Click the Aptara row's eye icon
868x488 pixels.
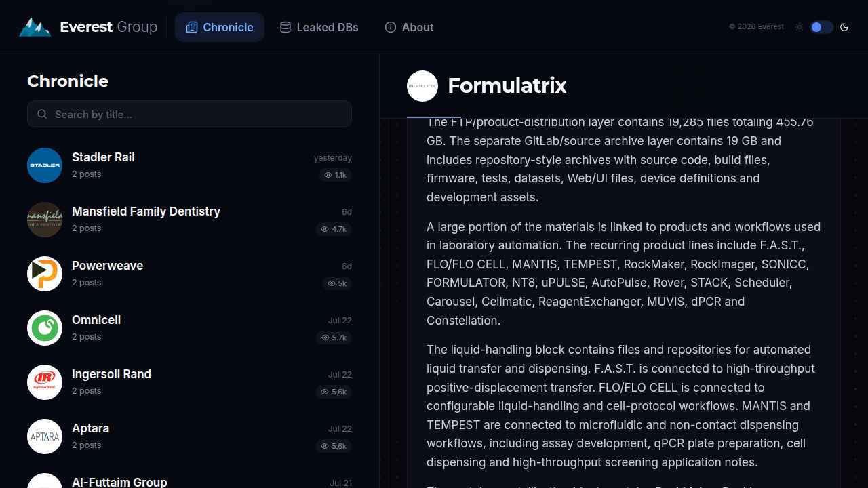[325, 446]
